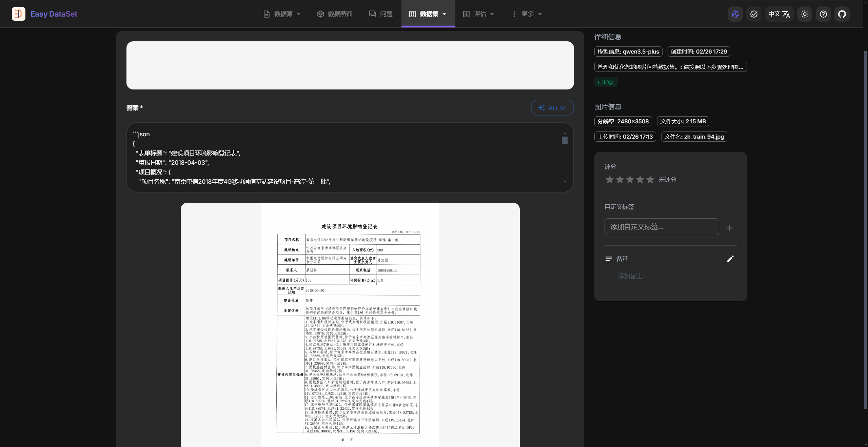The height and width of the screenshot is (447, 868).
Task: Open the 更多 menu
Action: click(x=527, y=14)
